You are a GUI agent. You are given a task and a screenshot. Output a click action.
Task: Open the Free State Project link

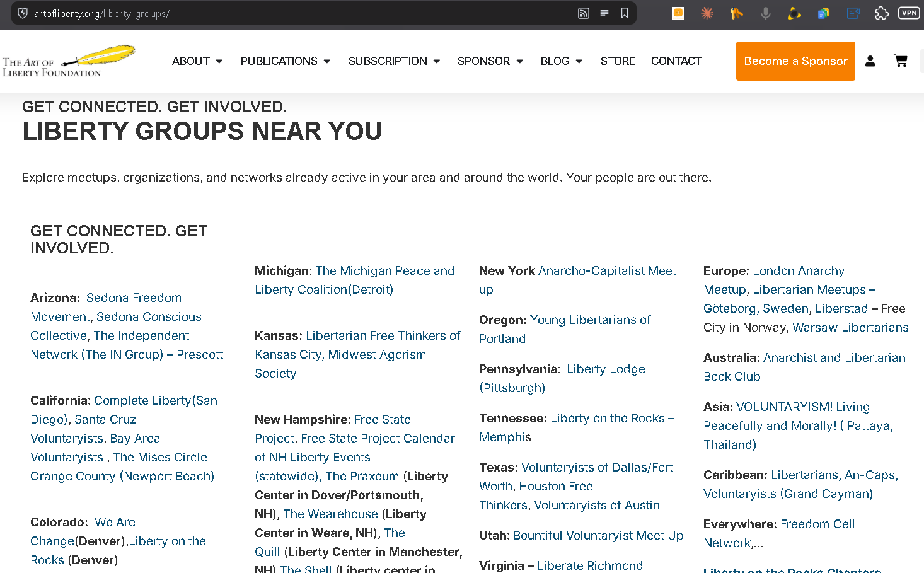[333, 429]
